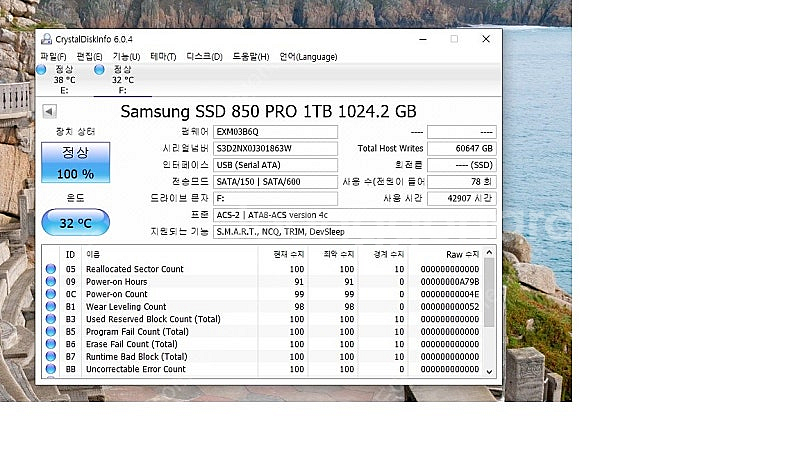Open the 디스크(D) menu

(204, 57)
